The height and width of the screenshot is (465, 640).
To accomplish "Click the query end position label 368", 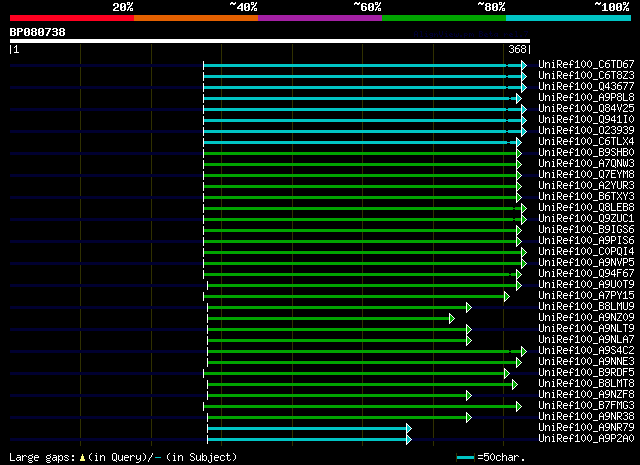I will [517, 49].
